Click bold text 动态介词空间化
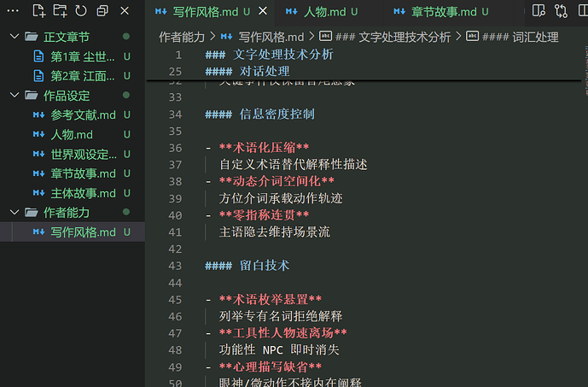 (x=277, y=181)
